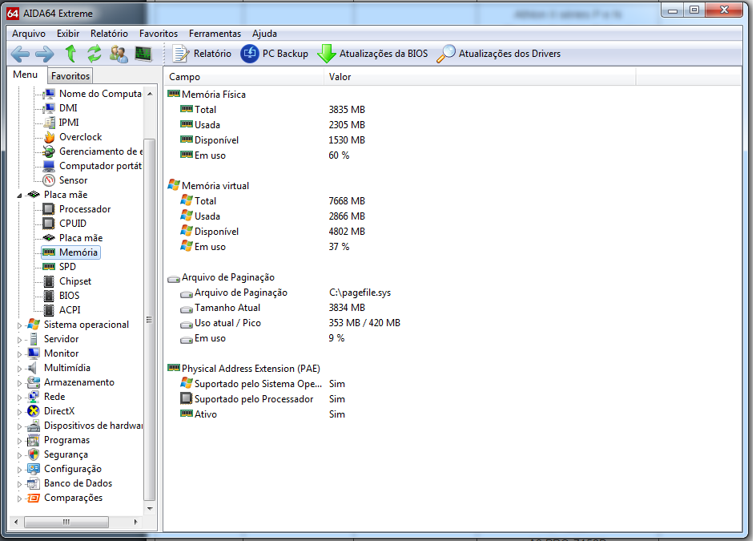The height and width of the screenshot is (541, 756).
Task: Select the Sensor tree item
Action: pyautogui.click(x=65, y=180)
